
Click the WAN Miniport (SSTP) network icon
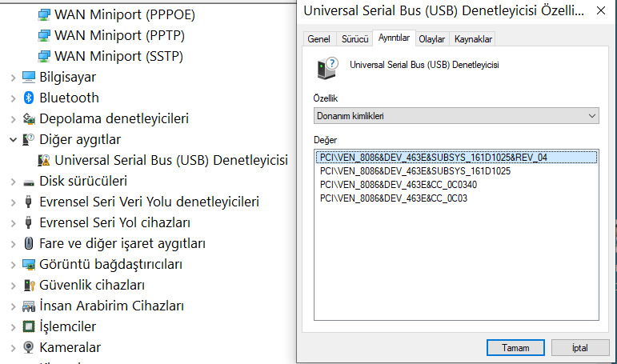44,56
